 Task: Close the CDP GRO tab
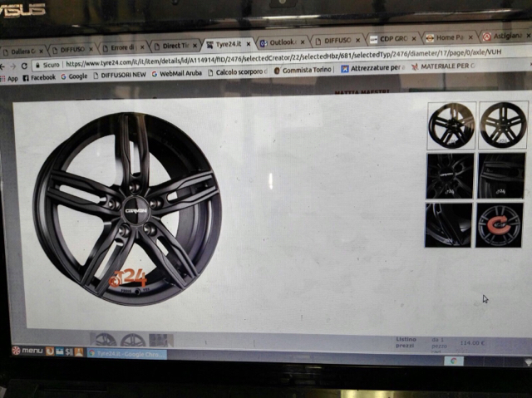click(414, 39)
